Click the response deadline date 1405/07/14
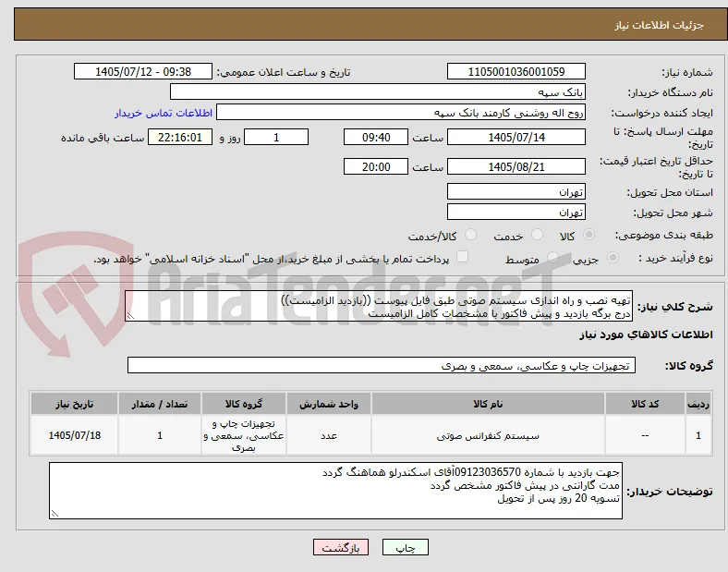Image resolution: width=728 pixels, height=572 pixels. click(516, 137)
